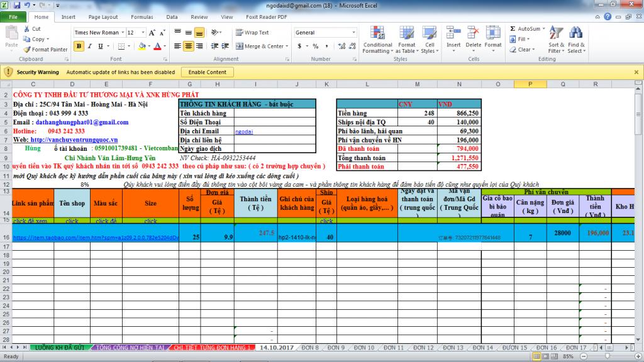This screenshot has width=644, height=362.
Task: Click the Insert cells icon
Action: 453,33
